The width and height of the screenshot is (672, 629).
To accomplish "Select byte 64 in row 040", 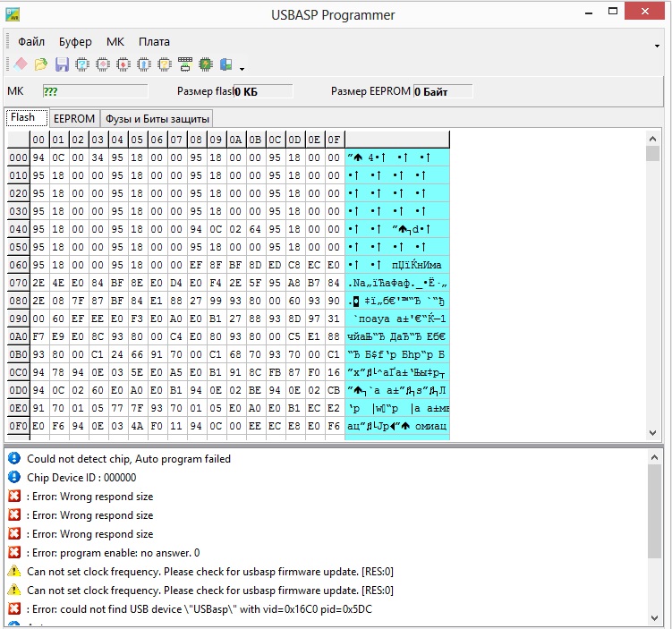I will click(x=255, y=229).
